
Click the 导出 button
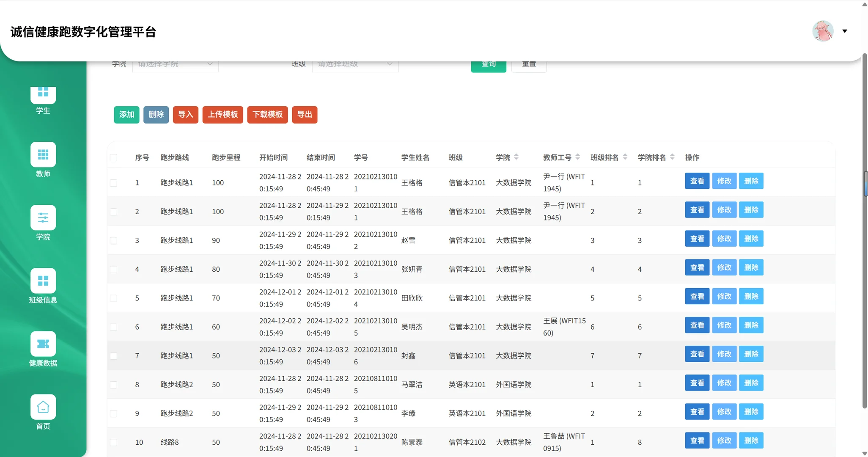pyautogui.click(x=305, y=115)
